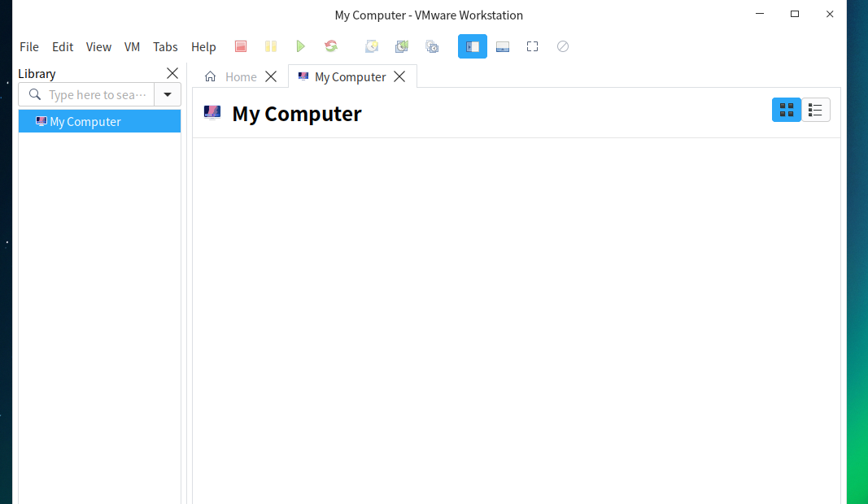The width and height of the screenshot is (868, 504).
Task: Click the My Computer heading icon
Action: tap(212, 112)
